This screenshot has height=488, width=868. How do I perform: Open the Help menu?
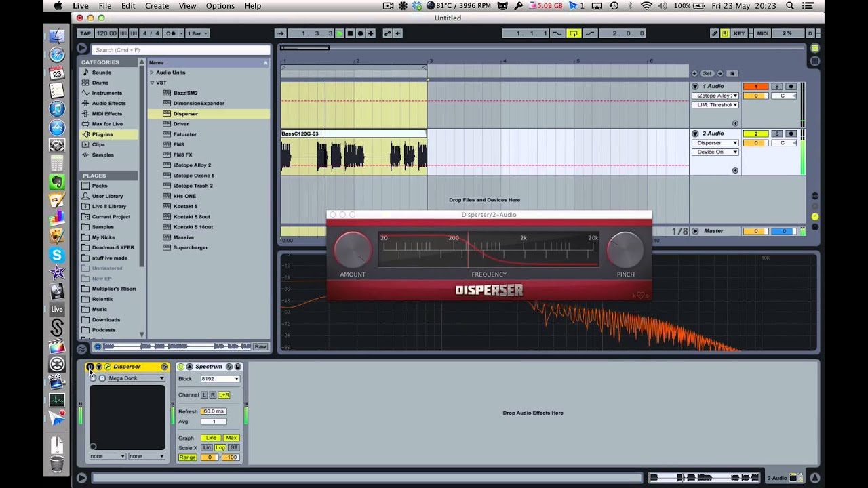[253, 6]
